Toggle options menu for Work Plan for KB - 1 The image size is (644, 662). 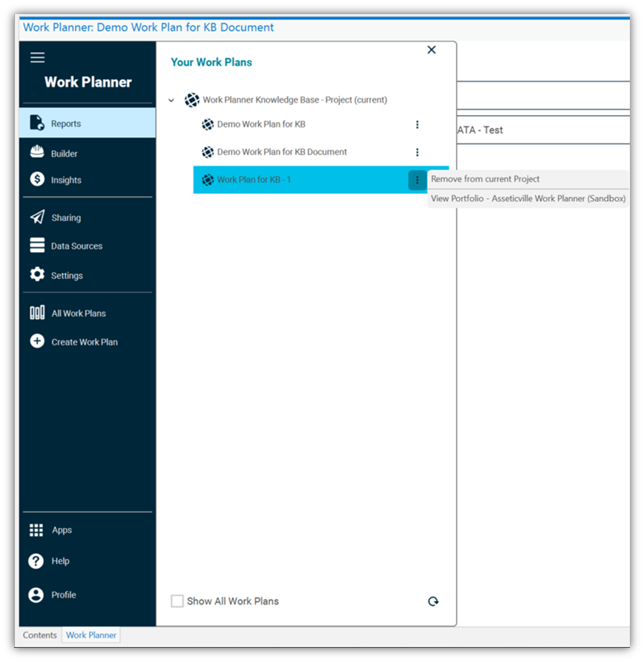(x=417, y=180)
